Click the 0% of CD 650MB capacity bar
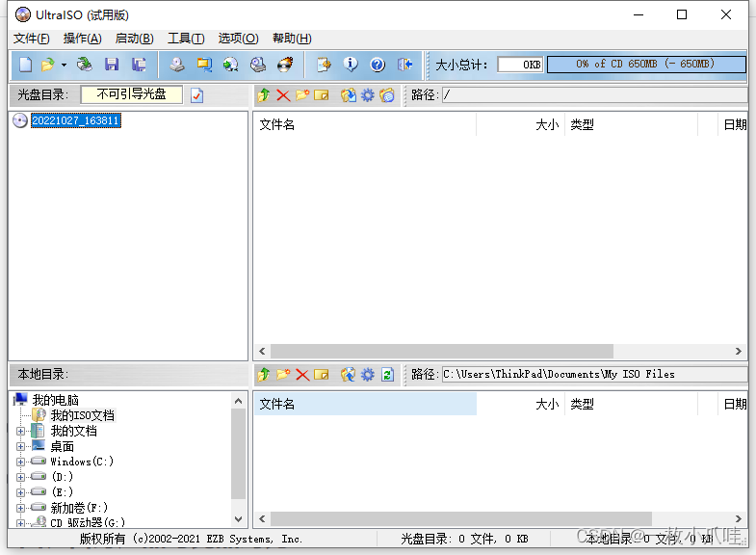756x555 pixels. (x=646, y=65)
